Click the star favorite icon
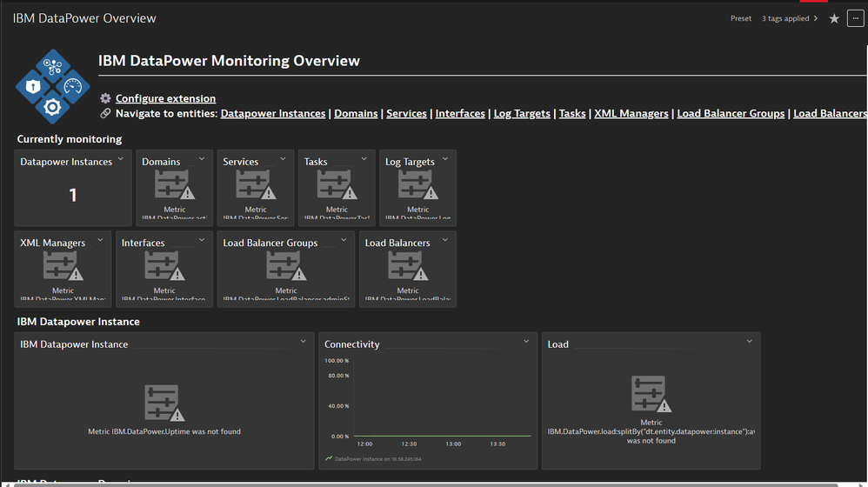The height and width of the screenshot is (487, 868). [x=834, y=18]
